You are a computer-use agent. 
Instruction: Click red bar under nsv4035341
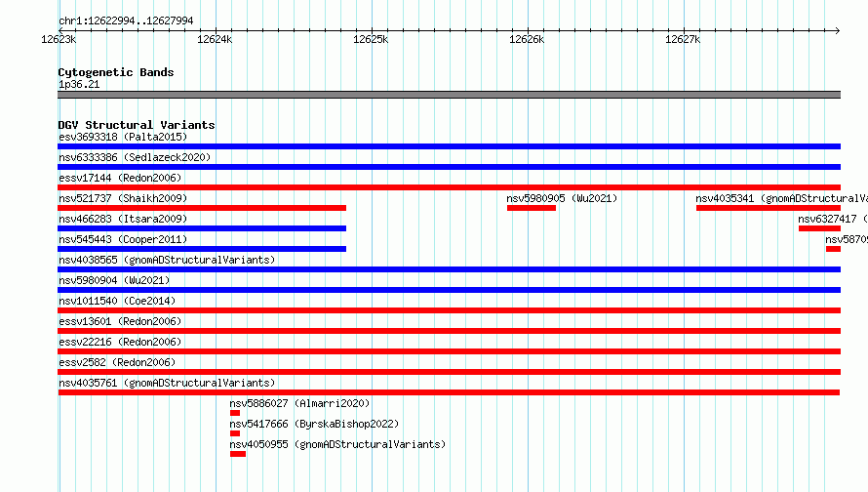pyautogui.click(x=769, y=208)
